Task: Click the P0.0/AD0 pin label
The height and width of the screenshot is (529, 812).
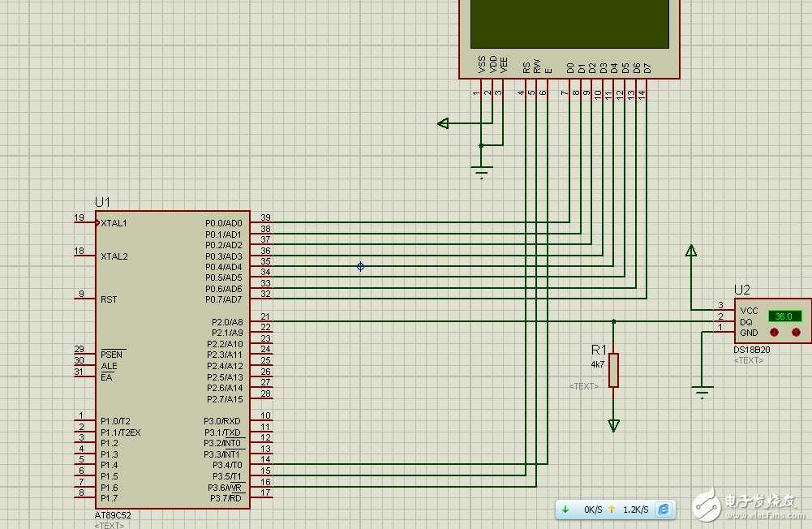Action: coord(224,223)
